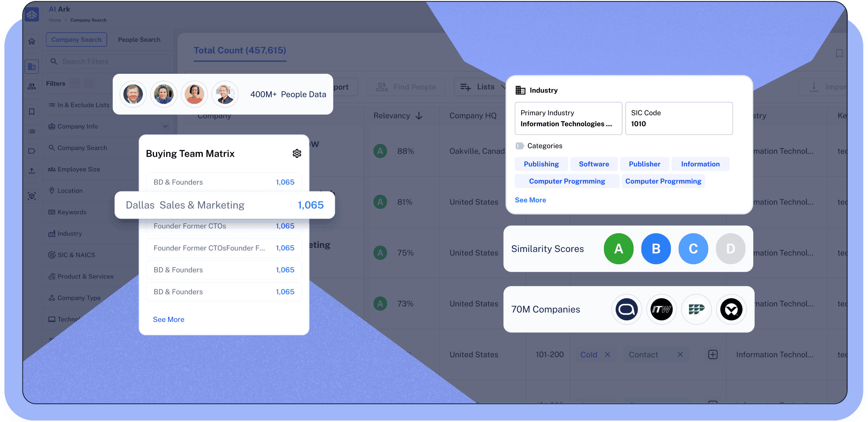Click the upload icon in the sidebar

coord(32,171)
